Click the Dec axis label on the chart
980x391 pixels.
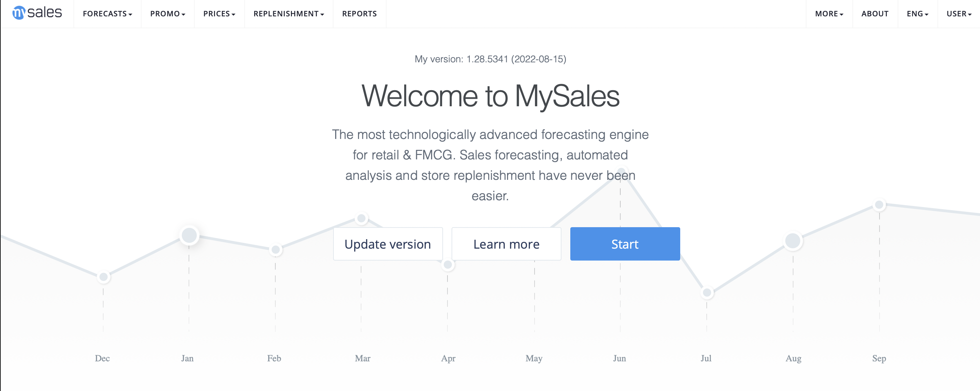[x=102, y=358]
